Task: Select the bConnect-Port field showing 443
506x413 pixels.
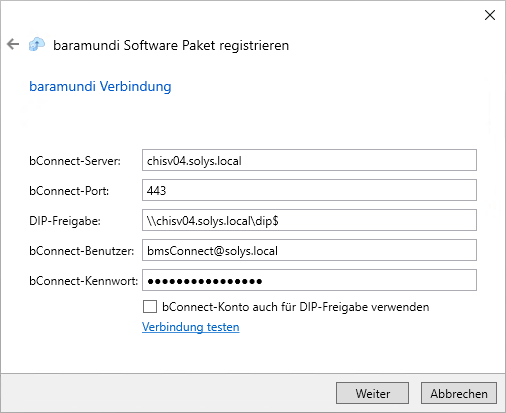Action: (309, 190)
